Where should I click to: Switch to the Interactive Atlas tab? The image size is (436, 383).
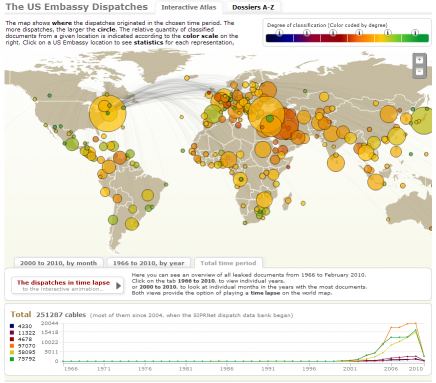(x=189, y=7)
